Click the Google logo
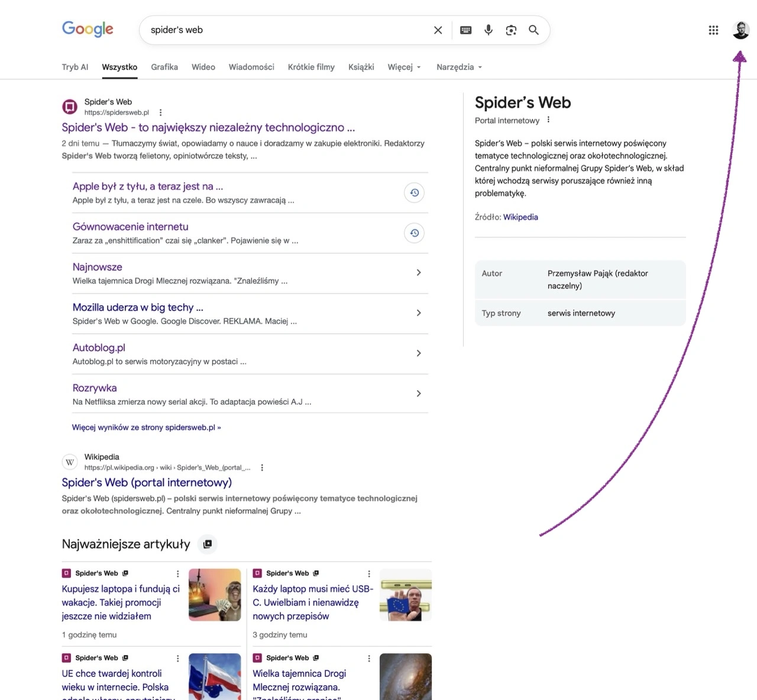 pyautogui.click(x=88, y=29)
